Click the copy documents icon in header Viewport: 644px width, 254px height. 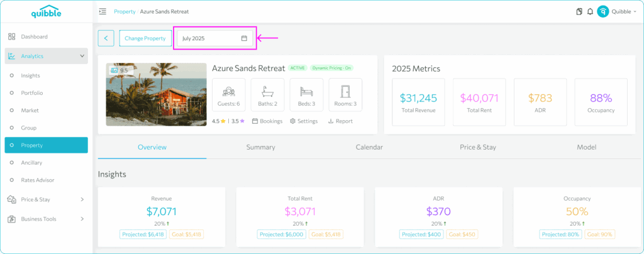579,11
